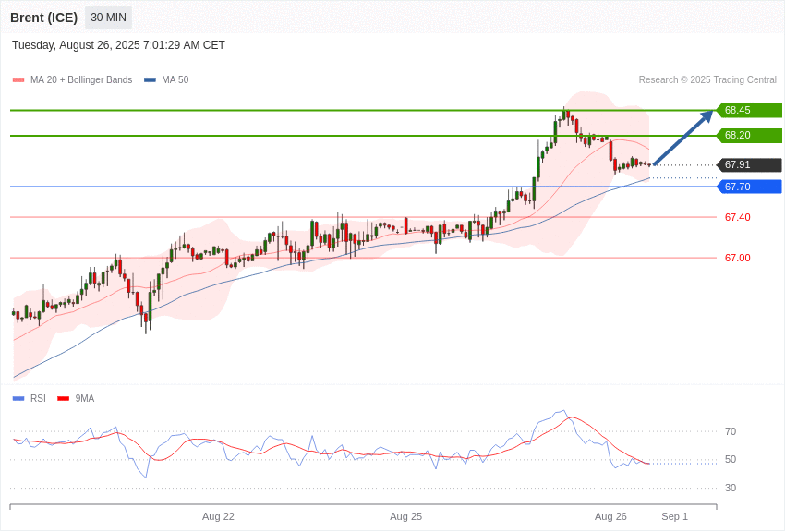The image size is (785, 532).
Task: Click the Brent (ICE) title
Action: pyautogui.click(x=44, y=18)
